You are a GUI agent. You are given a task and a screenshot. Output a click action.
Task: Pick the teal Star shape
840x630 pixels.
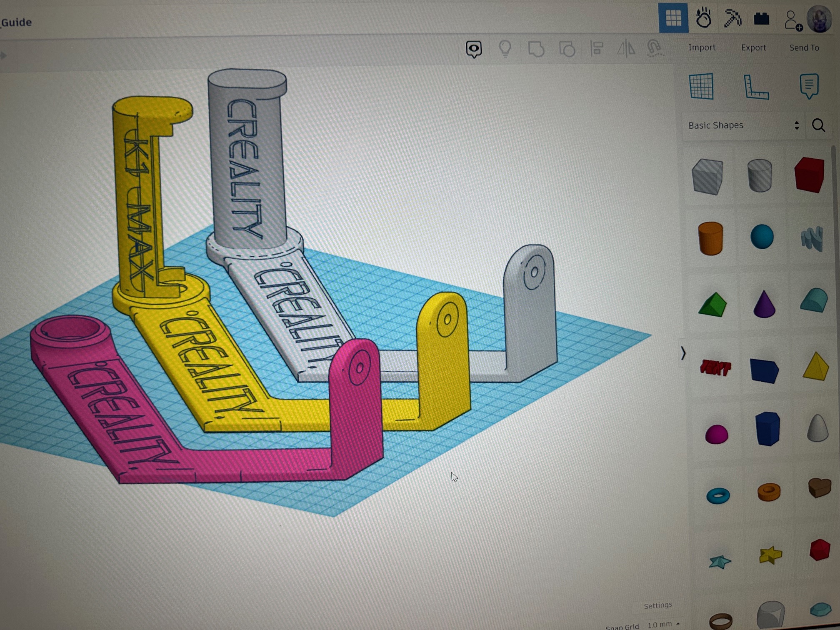(720, 562)
